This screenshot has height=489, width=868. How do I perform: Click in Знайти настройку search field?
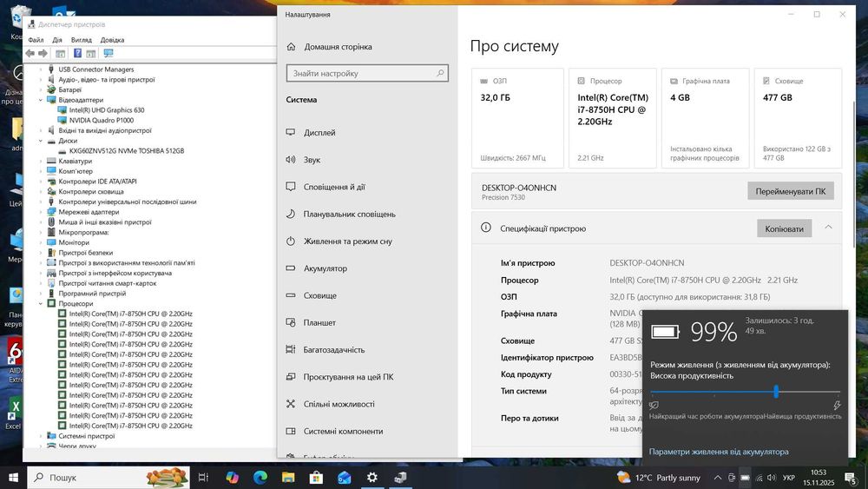[x=367, y=73]
